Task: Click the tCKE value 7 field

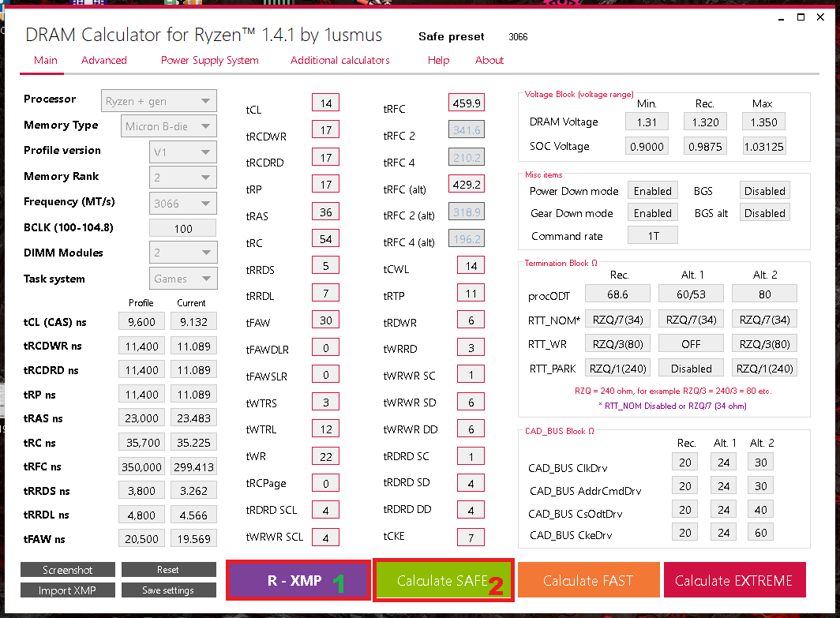Action: 471,537
